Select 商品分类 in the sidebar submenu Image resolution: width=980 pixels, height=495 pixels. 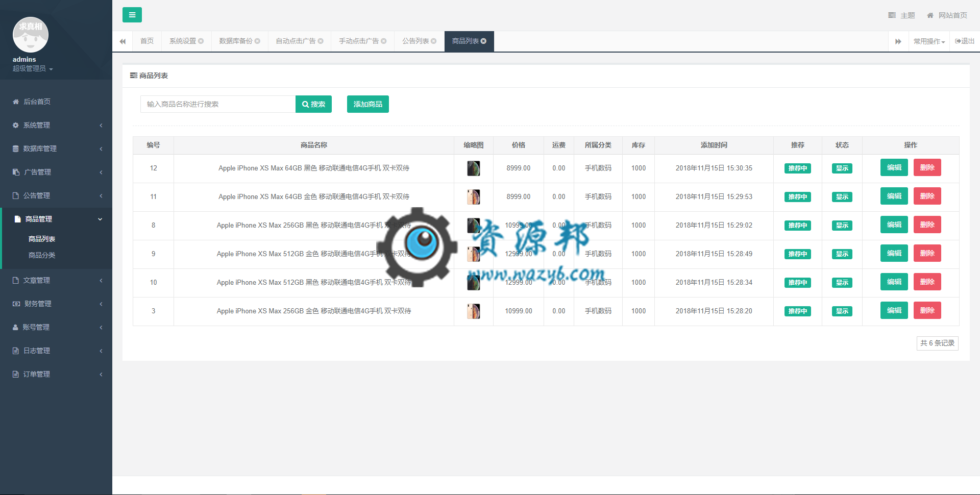point(42,255)
